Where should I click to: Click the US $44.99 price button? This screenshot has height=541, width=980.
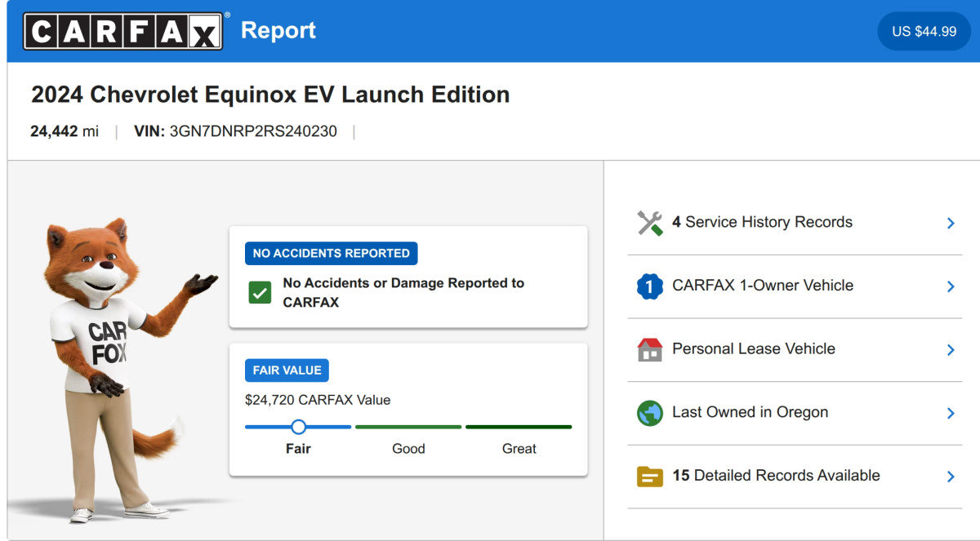click(924, 31)
